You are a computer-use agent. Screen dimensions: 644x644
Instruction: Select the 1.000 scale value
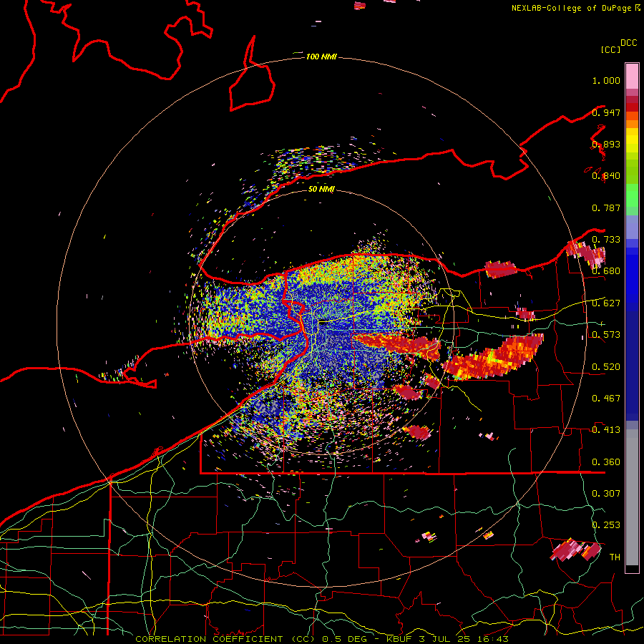606,80
